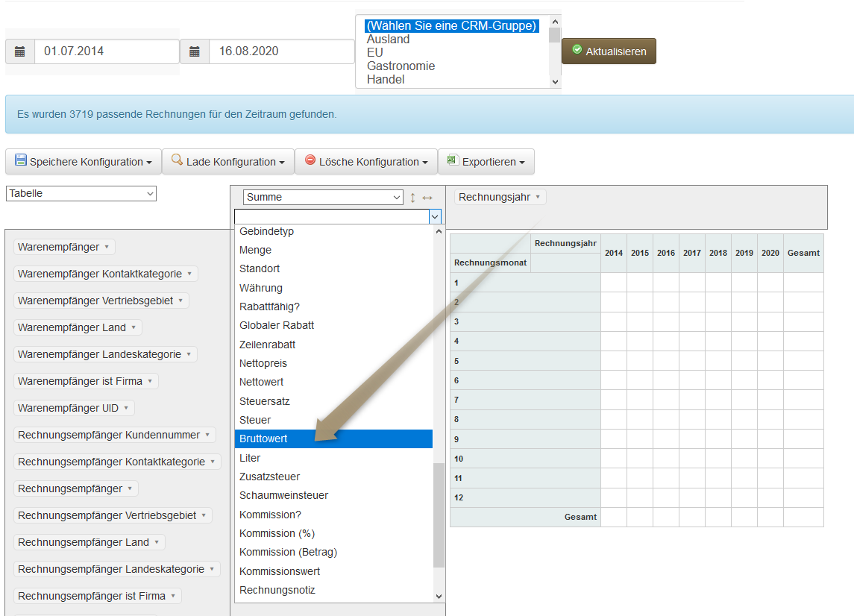Open the Summe aggregator dropdown
This screenshot has width=854, height=616.
pyautogui.click(x=323, y=198)
